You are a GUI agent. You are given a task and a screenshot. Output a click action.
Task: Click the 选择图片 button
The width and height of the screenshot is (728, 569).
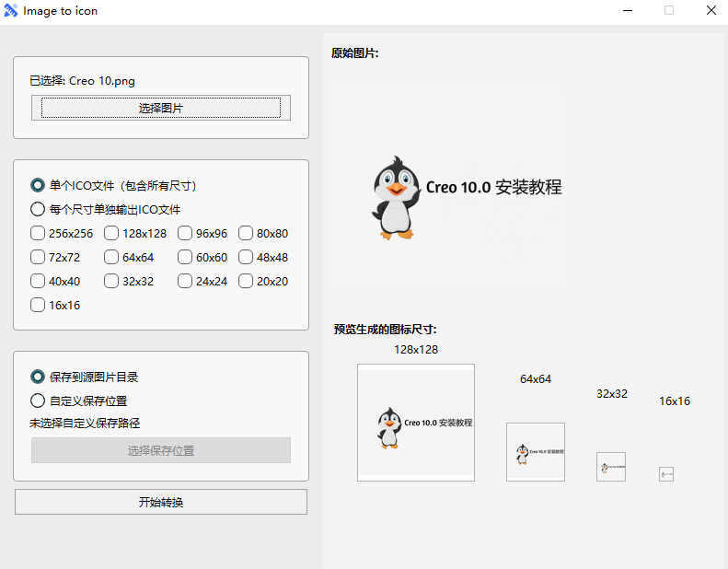click(161, 108)
